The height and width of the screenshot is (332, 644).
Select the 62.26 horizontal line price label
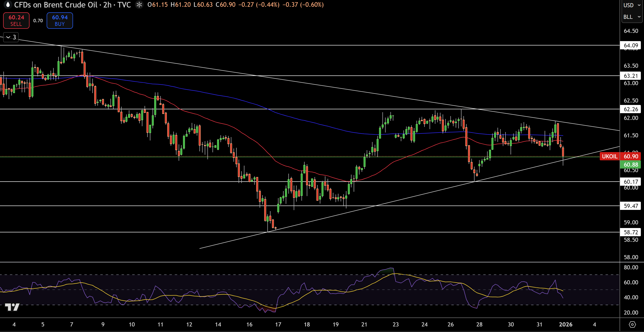point(630,109)
